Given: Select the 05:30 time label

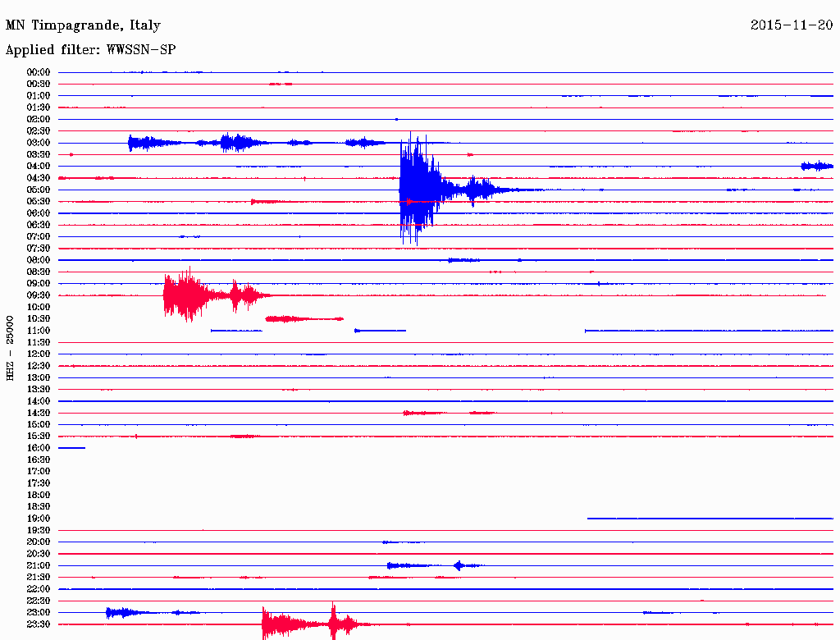Looking at the screenshot, I should coord(39,202).
